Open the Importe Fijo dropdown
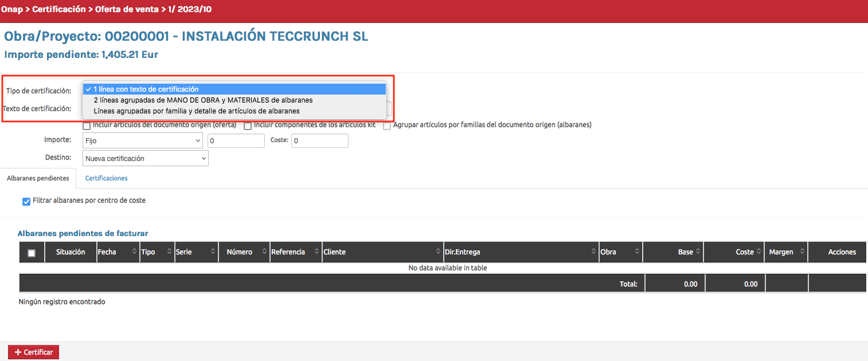 point(142,140)
